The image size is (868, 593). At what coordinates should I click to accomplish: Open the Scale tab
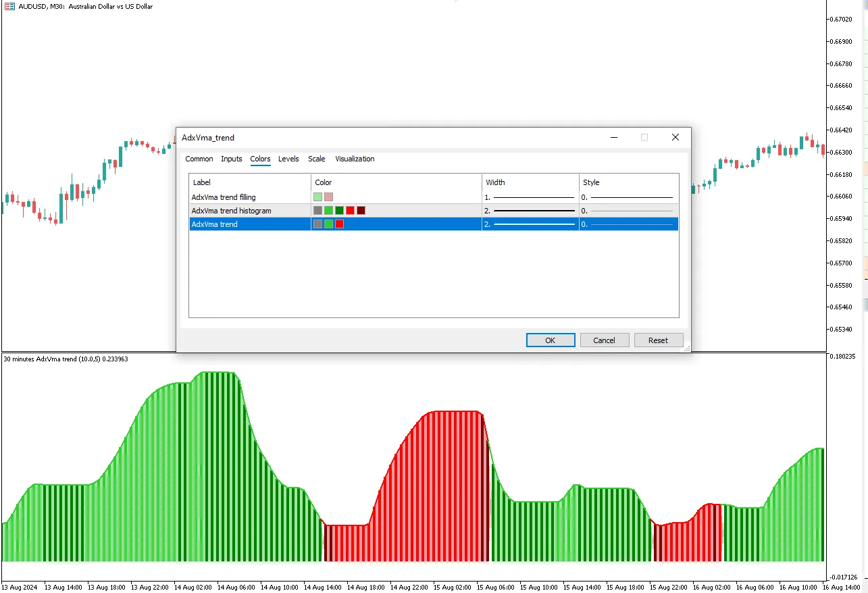click(317, 159)
